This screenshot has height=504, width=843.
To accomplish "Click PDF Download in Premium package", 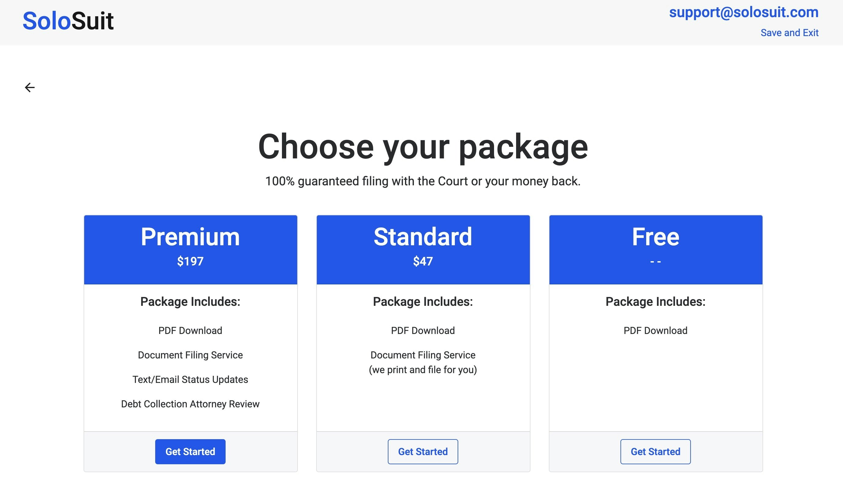I will point(190,331).
